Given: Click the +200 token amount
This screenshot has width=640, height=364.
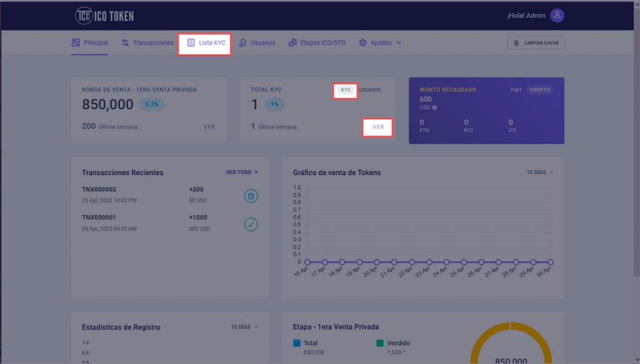Looking at the screenshot, I should pyautogui.click(x=196, y=190).
